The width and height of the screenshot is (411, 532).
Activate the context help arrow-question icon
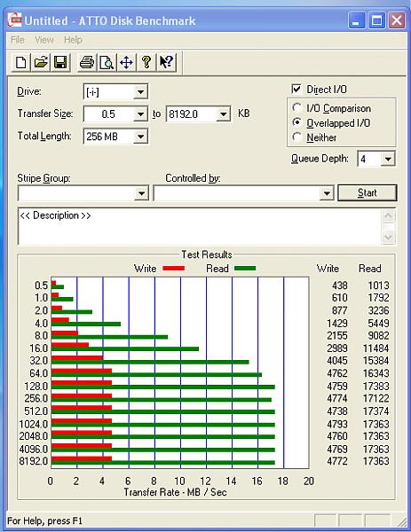click(x=166, y=62)
